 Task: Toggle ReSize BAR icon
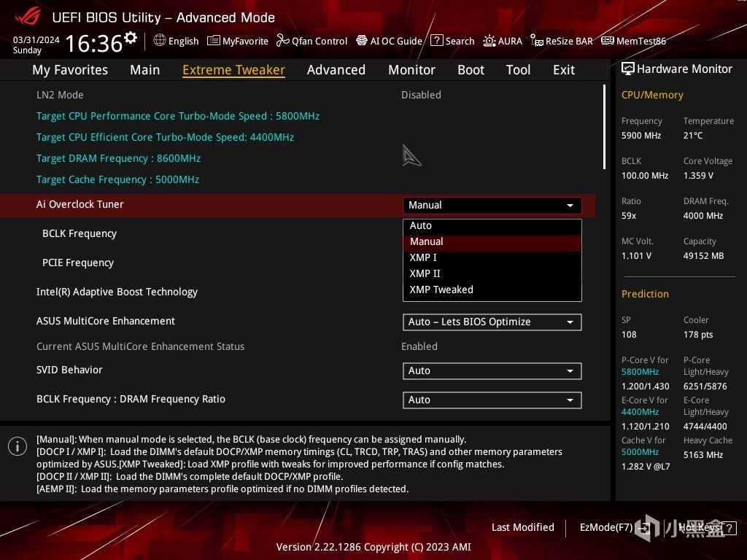[x=537, y=41]
